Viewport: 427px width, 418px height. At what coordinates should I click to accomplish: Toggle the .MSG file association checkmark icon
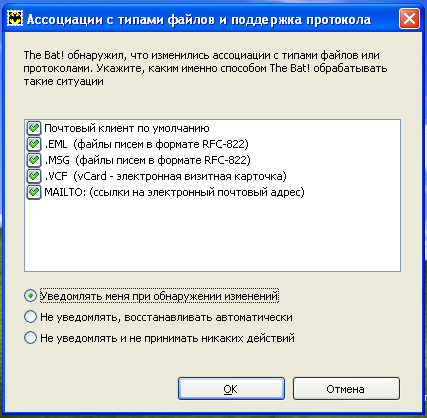[x=34, y=160]
